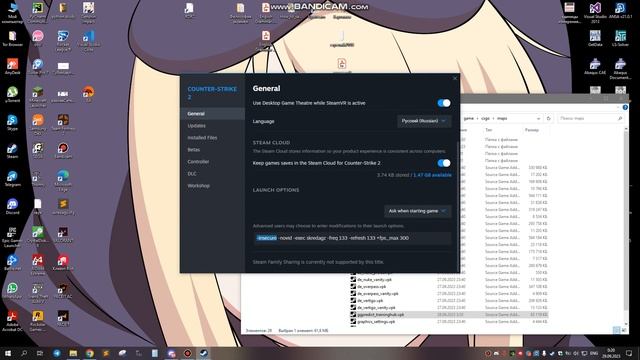Open the Visual Studio 2013 desktop shortcut
This screenshot has height=360, width=640.
pyautogui.click(x=595, y=13)
